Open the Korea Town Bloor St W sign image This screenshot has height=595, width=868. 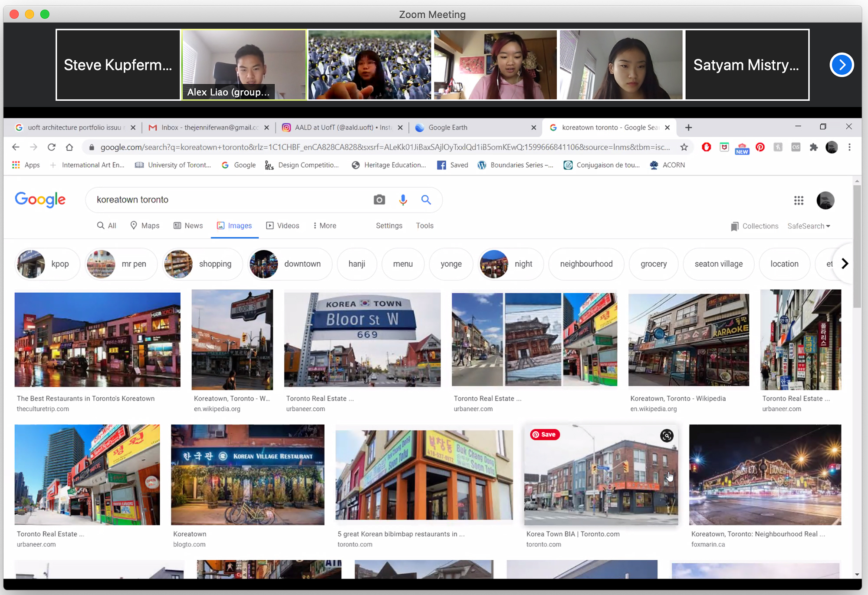point(362,340)
